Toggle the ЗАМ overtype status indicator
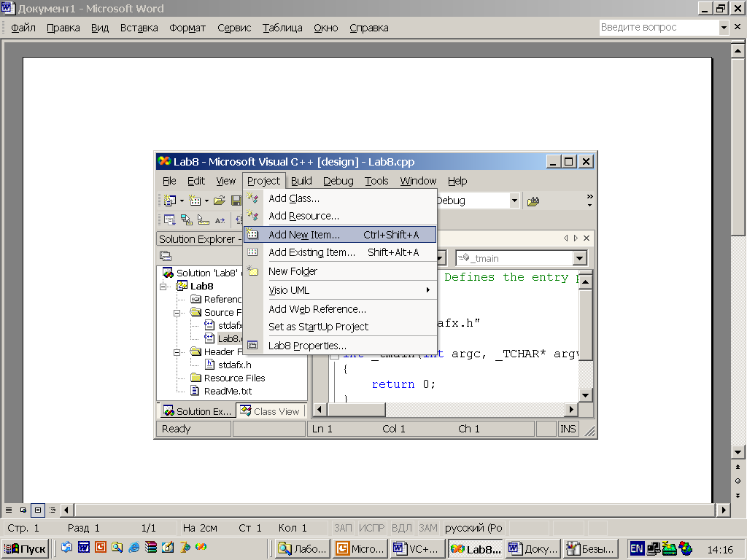 [427, 528]
